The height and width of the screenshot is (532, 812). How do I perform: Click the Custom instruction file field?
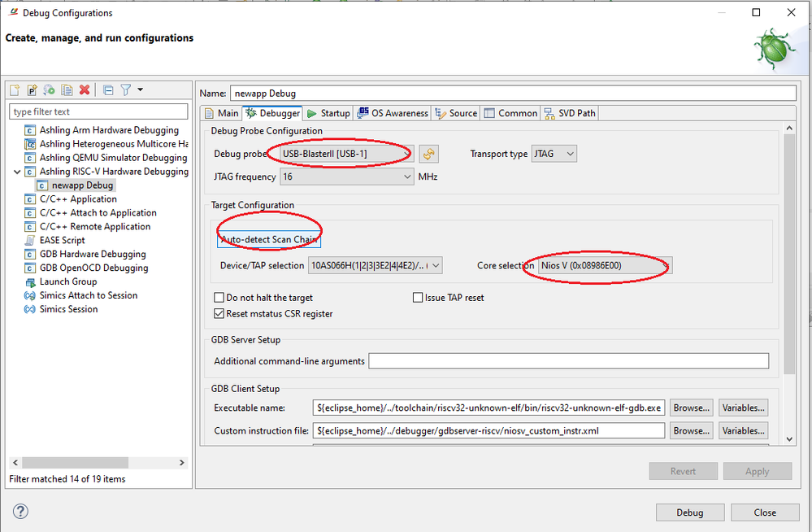(x=489, y=431)
